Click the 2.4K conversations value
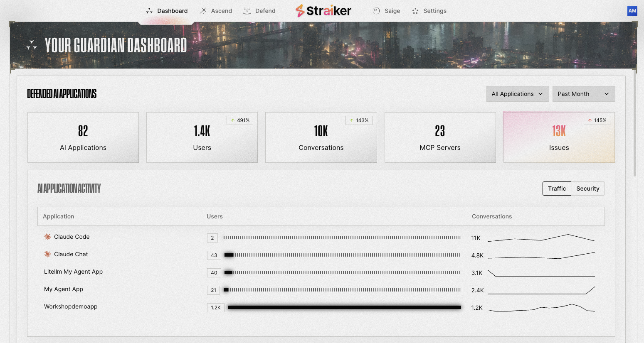The image size is (644, 343). click(x=477, y=290)
